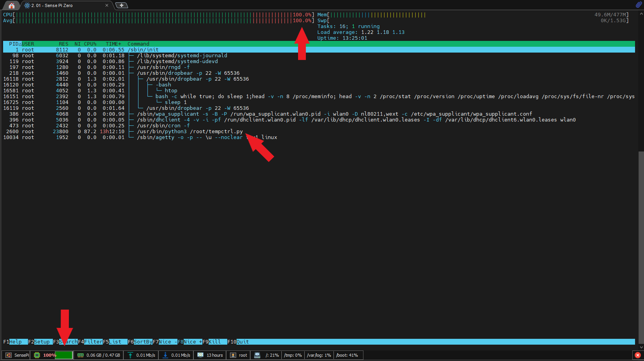Click F9 Kill in htop function bar
The width and height of the screenshot is (644, 361).
pyautogui.click(x=215, y=342)
